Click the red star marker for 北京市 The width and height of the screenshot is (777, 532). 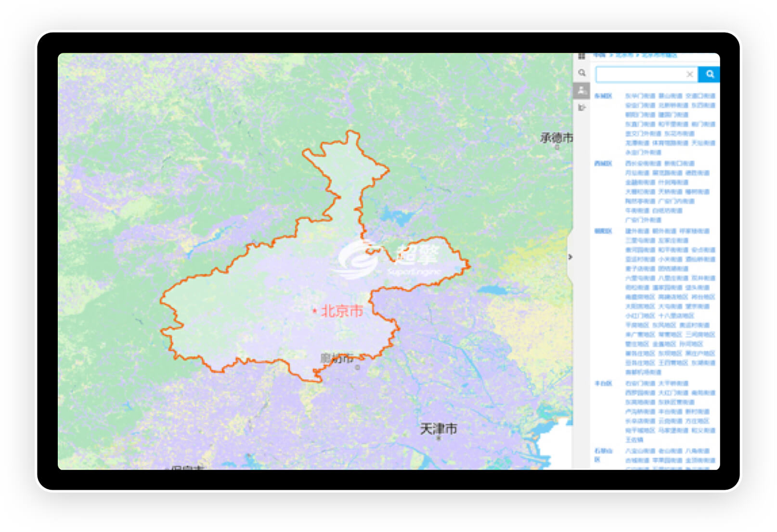click(314, 311)
